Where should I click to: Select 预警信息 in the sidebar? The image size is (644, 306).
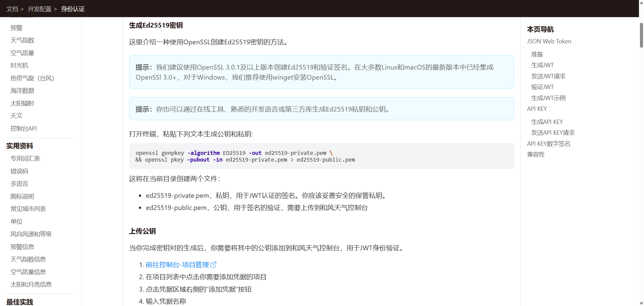pos(22,247)
